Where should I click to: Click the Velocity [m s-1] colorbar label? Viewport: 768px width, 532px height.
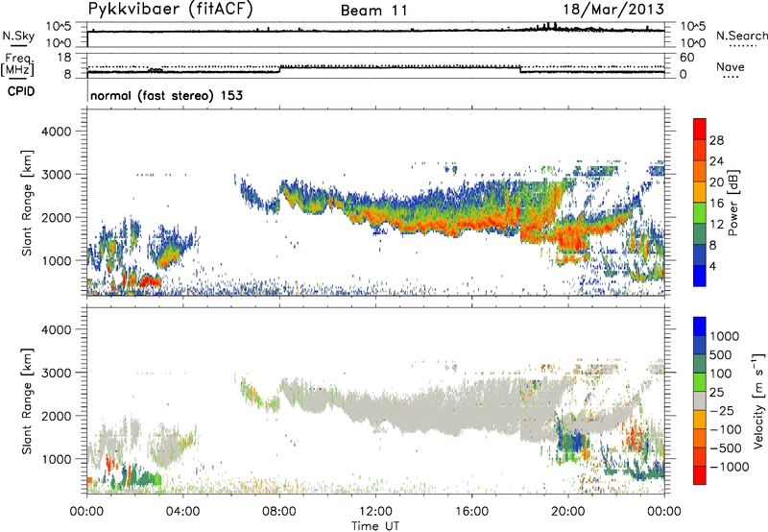pos(757,400)
